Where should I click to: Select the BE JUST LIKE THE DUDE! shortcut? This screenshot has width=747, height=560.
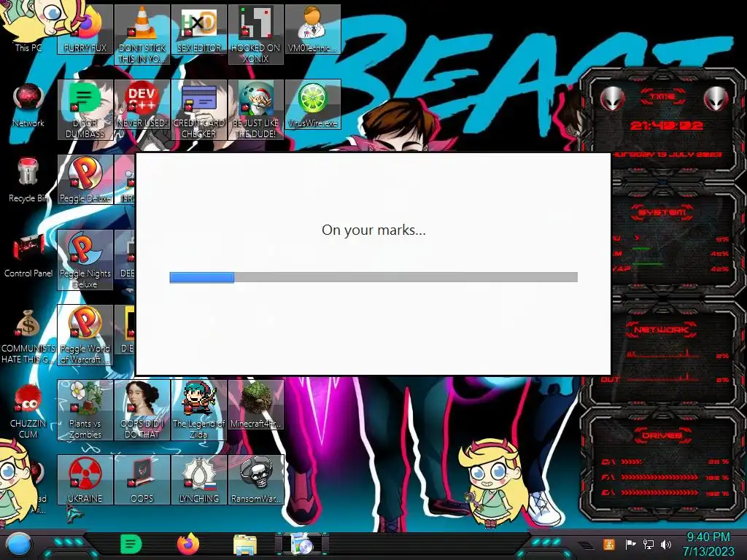255,109
